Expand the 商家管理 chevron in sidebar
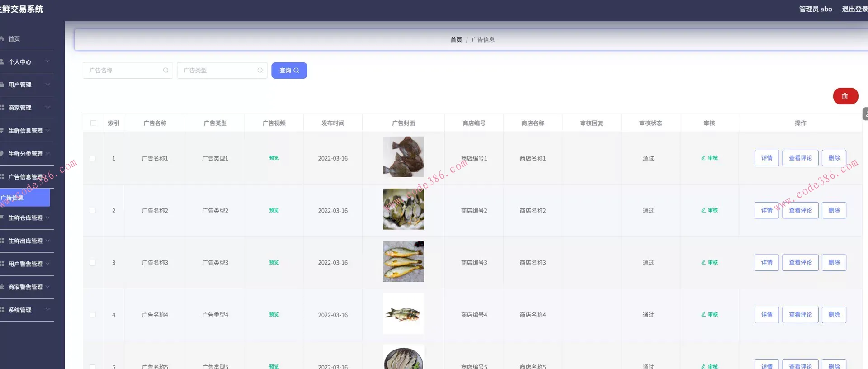This screenshot has width=868, height=369. [47, 108]
